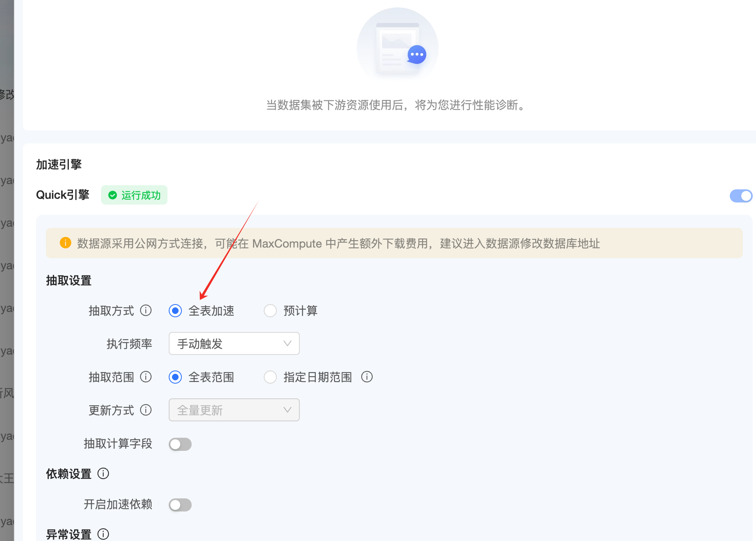Enable the 抽取计算字段 toggle

pyautogui.click(x=180, y=444)
